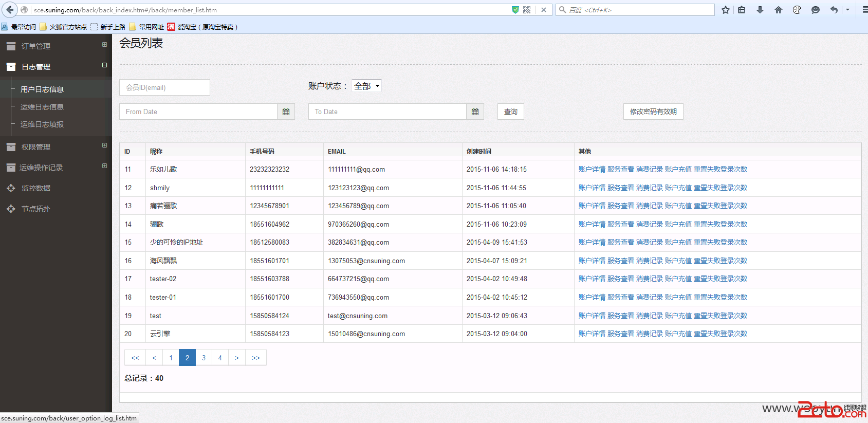Image resolution: width=868 pixels, height=423 pixels.
Task: Open 账户详情 for tester-02 row
Action: [x=592, y=279]
